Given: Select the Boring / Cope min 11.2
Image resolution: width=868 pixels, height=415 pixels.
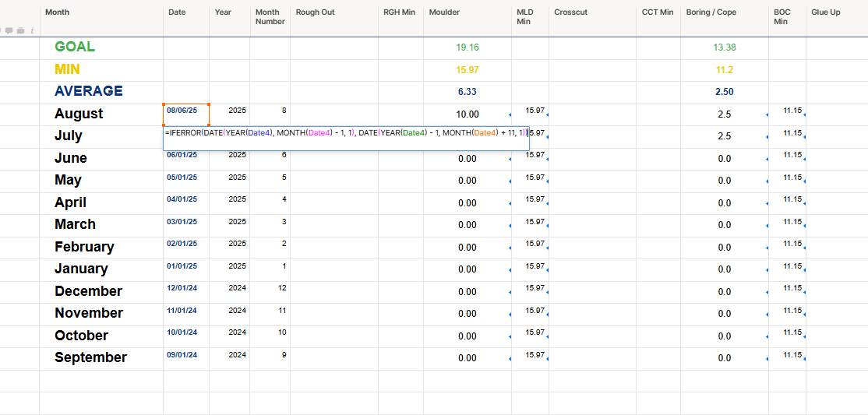Looking at the screenshot, I should 725,70.
